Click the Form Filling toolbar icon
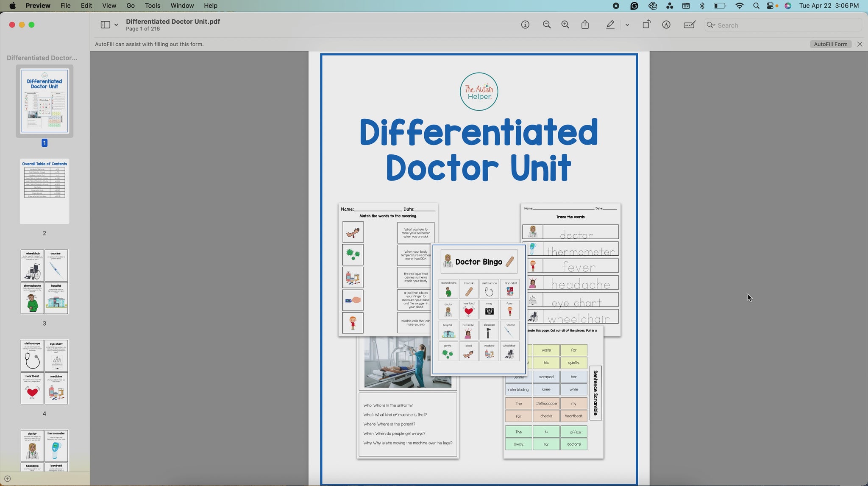868x486 pixels. (690, 25)
